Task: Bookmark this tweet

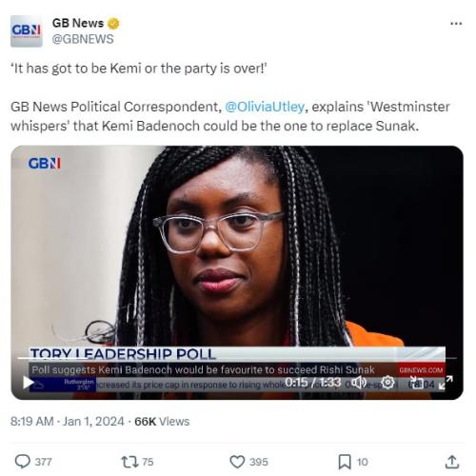Action: [x=345, y=462]
